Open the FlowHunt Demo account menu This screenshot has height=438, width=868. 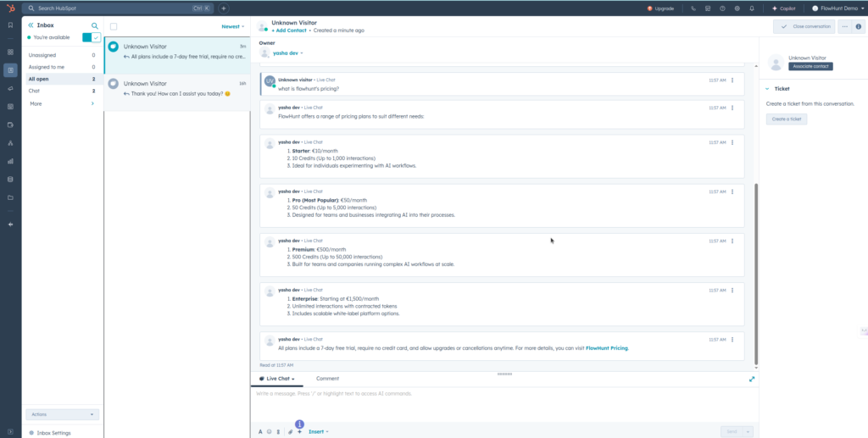pyautogui.click(x=838, y=8)
